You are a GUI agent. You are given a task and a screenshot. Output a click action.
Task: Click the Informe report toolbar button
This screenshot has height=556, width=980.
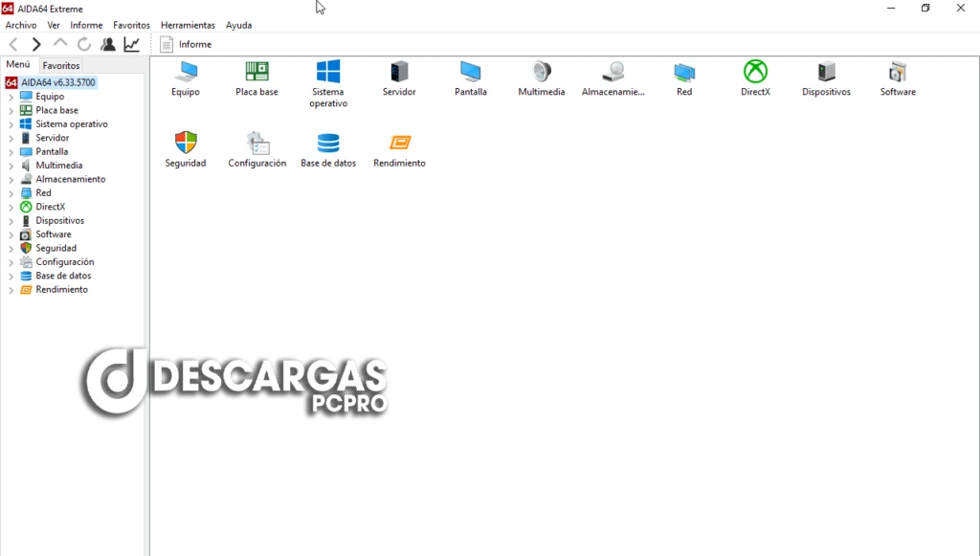pyautogui.click(x=187, y=44)
